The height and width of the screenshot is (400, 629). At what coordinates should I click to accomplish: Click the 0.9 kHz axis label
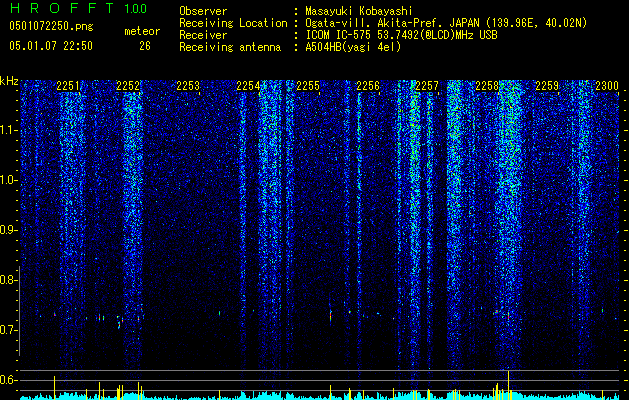(x=7, y=230)
